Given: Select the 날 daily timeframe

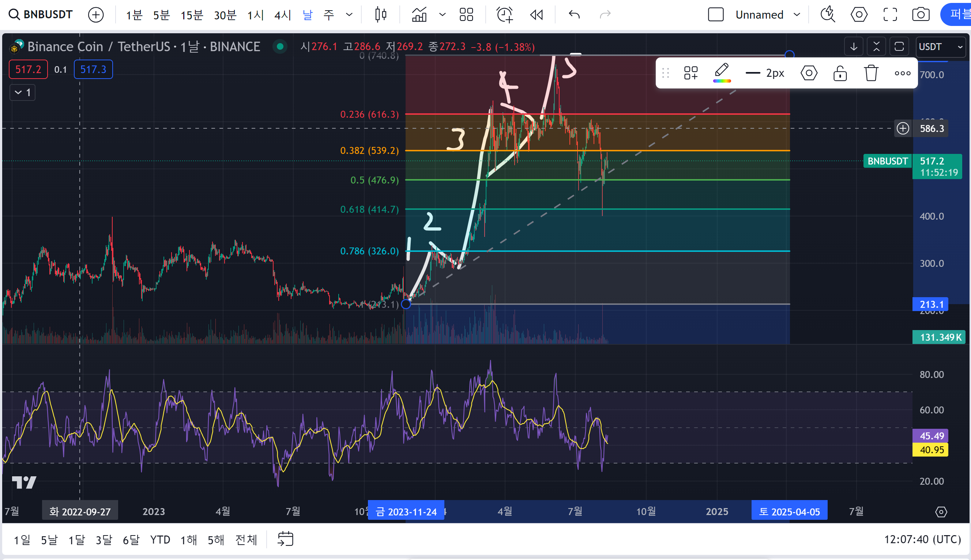Looking at the screenshot, I should 307,15.
